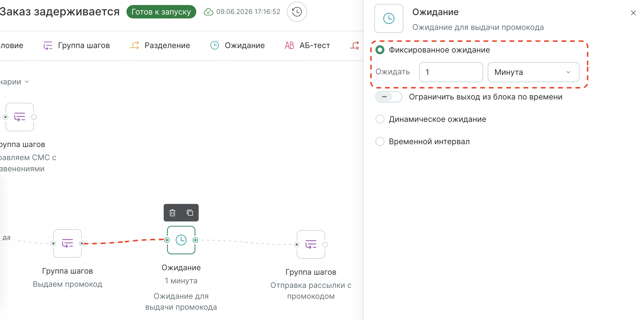Open the version history clock icon

coord(297,12)
